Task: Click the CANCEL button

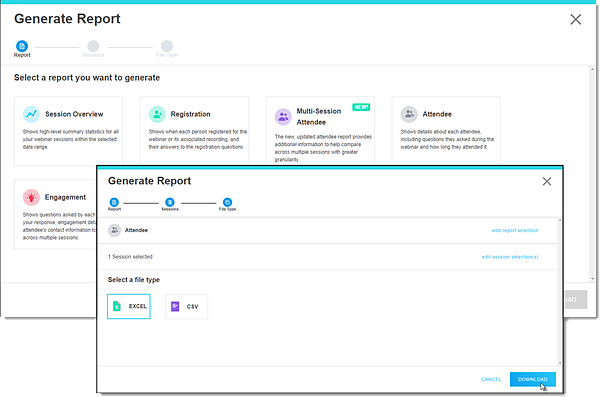Action: [491, 379]
